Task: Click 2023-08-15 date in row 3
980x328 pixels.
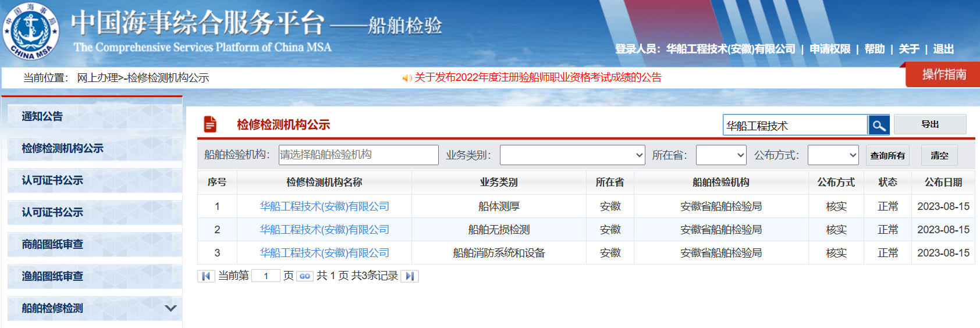Action: 943,253
